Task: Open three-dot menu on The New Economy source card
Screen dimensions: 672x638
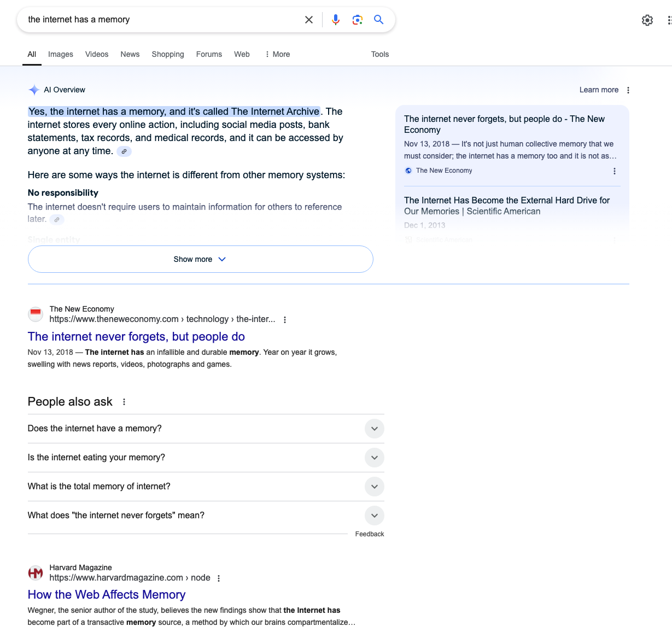Action: coord(615,171)
